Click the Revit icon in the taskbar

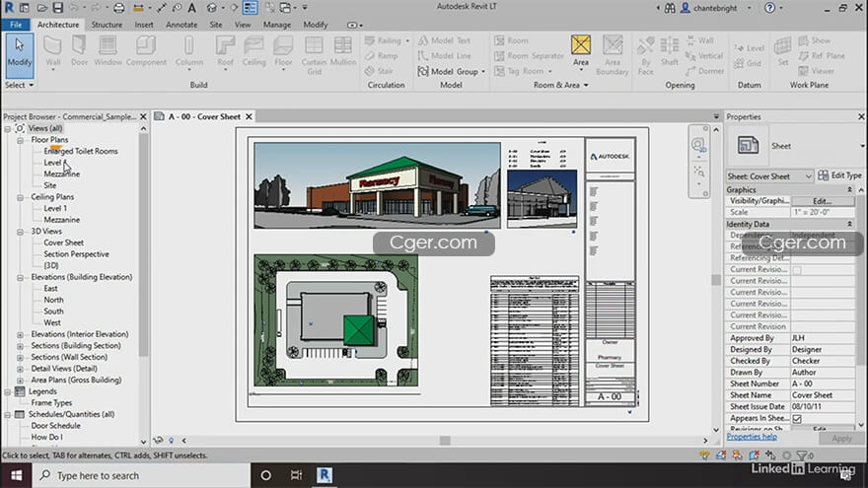pos(325,475)
